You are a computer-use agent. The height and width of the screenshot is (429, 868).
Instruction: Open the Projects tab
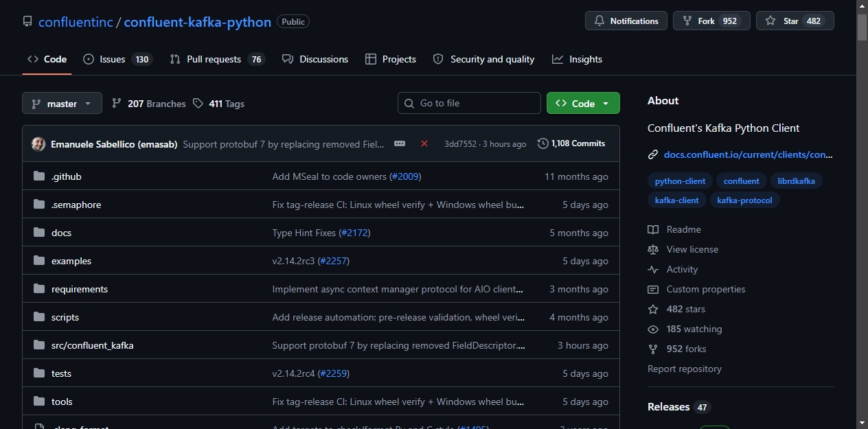point(391,59)
